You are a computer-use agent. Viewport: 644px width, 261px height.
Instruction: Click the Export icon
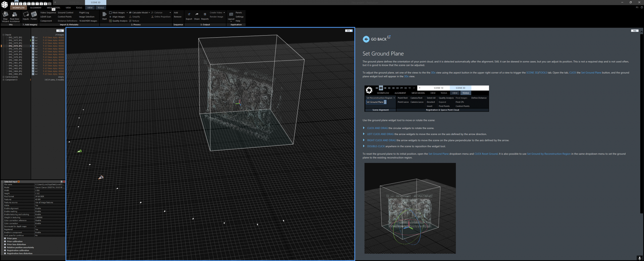click(x=189, y=15)
